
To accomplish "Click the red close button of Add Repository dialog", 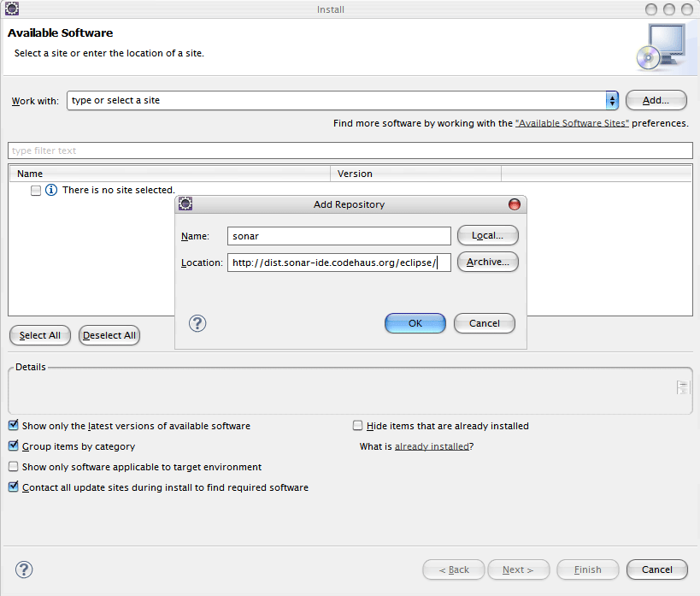I will point(514,204).
